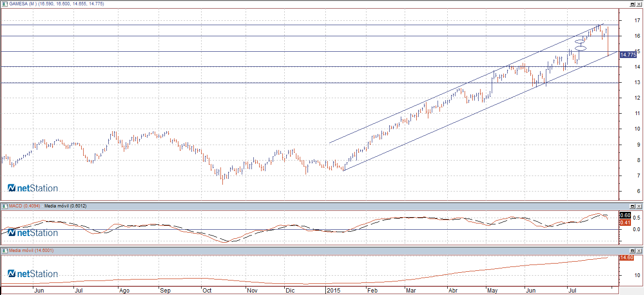Click the 0.60 signal value tag
Screen dimensions: 644x295
[x=625, y=215]
